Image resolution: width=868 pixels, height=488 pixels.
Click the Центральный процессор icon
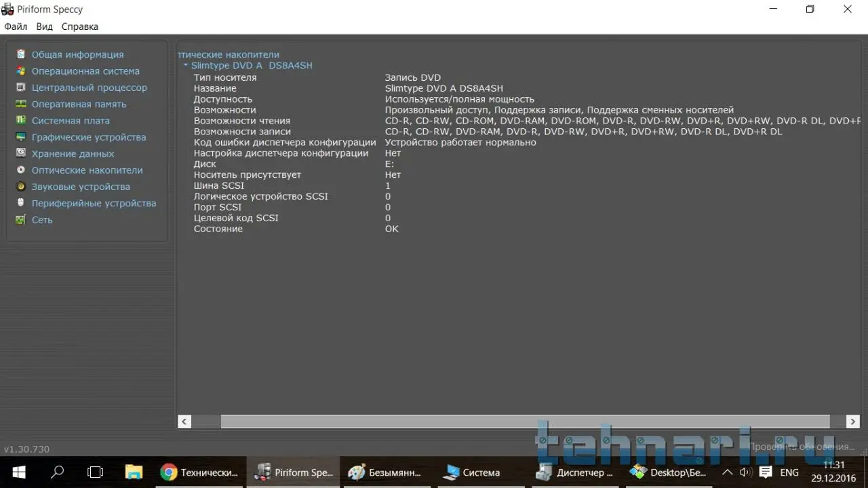(x=21, y=88)
